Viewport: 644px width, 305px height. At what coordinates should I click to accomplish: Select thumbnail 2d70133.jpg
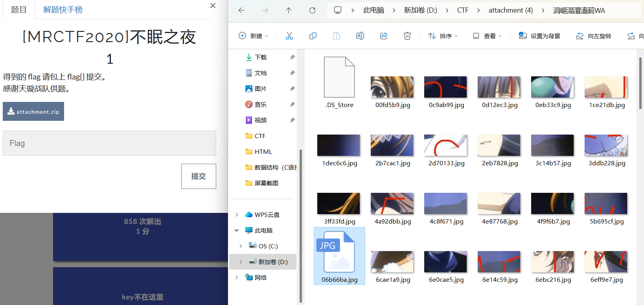pos(445,145)
